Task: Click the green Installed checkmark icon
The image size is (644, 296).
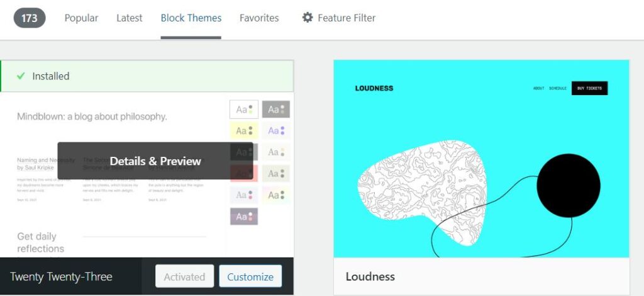Action: coord(21,76)
